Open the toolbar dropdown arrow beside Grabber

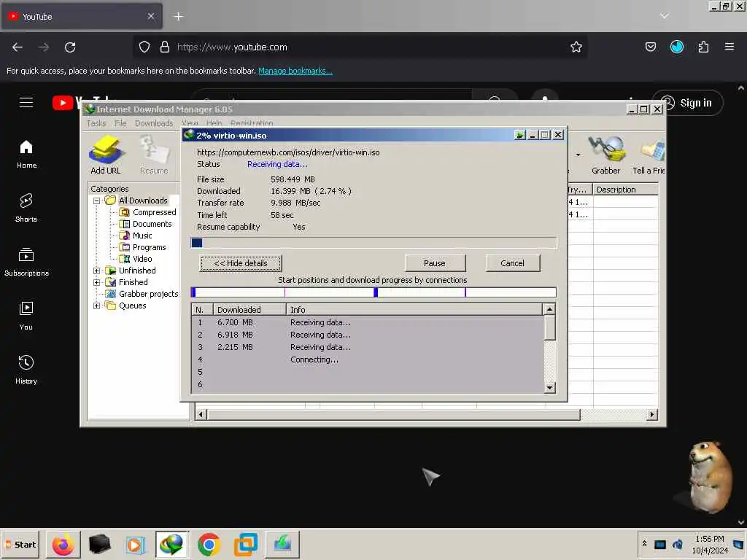coord(578,155)
